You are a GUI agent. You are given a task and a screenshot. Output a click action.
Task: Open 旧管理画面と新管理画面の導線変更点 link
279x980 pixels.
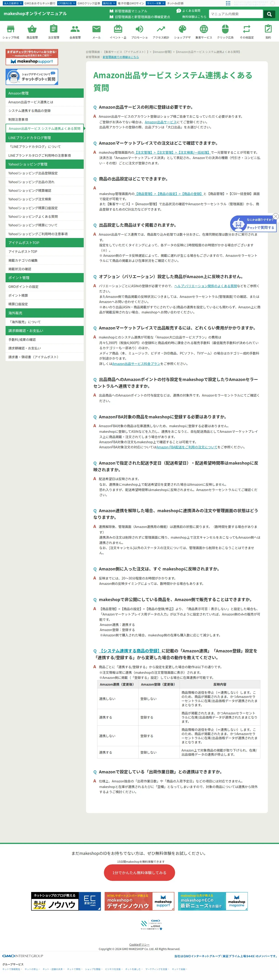[139, 17]
